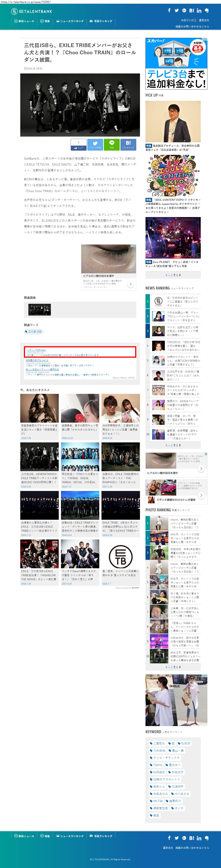
Task: Open news ranking number 1 Arashi item
Action: (173, 302)
